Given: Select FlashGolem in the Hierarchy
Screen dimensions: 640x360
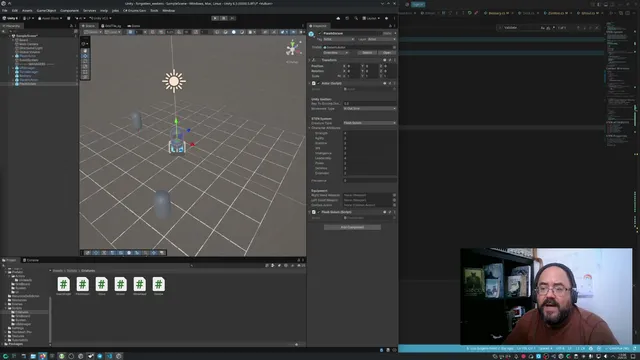Looking at the screenshot, I should click(x=28, y=84).
